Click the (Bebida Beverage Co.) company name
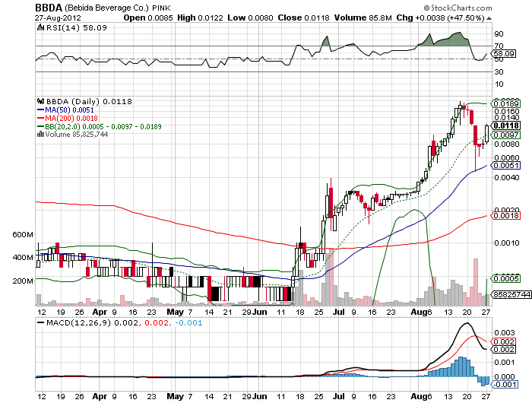Viewport: 532px width, 403px height. [106, 8]
